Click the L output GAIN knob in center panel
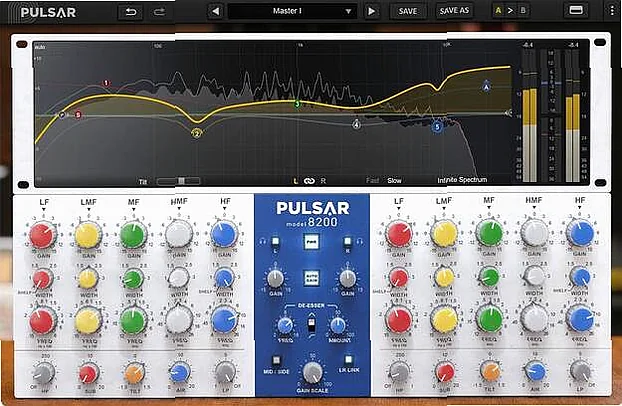The width and height of the screenshot is (622, 406). pos(275,279)
